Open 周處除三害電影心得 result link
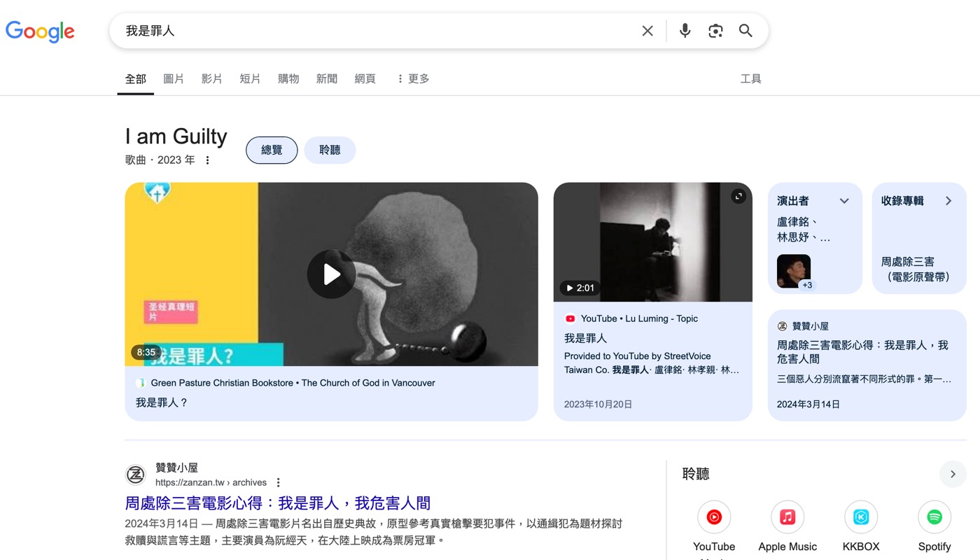 tap(278, 503)
